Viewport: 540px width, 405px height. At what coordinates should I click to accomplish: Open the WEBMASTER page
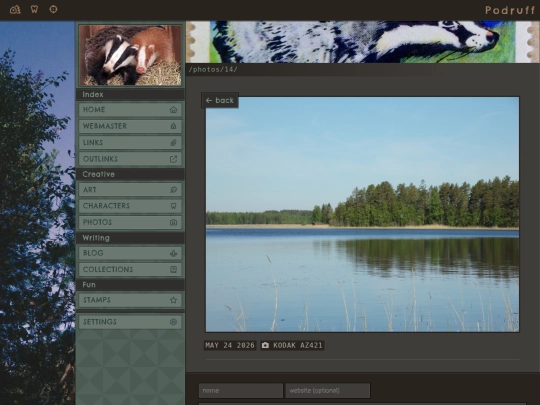click(130, 126)
